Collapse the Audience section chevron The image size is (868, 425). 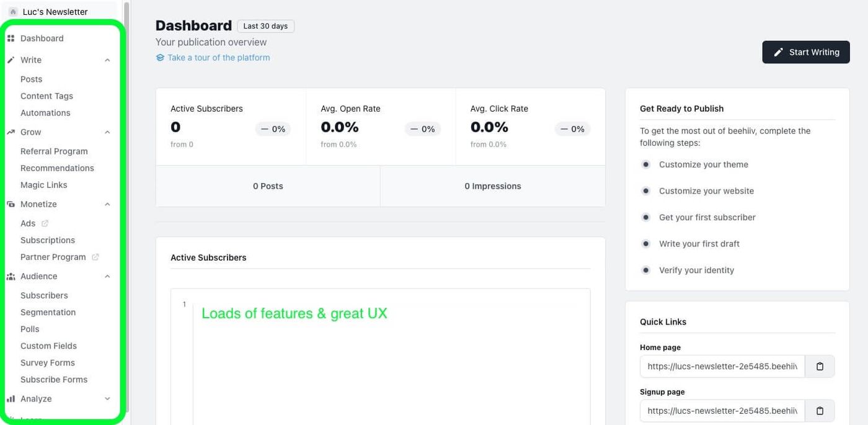[x=107, y=276]
